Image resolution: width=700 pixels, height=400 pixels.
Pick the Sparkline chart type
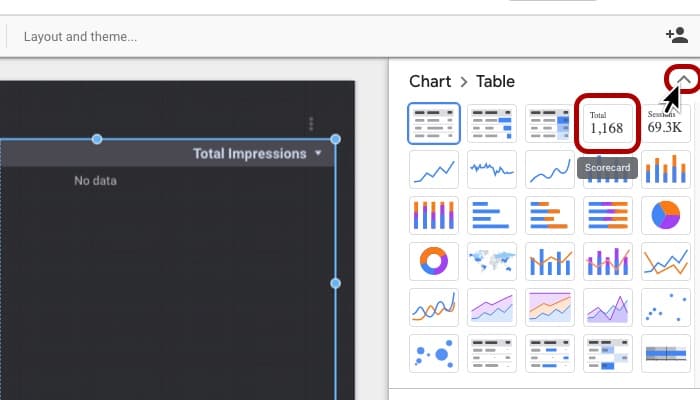(492, 170)
